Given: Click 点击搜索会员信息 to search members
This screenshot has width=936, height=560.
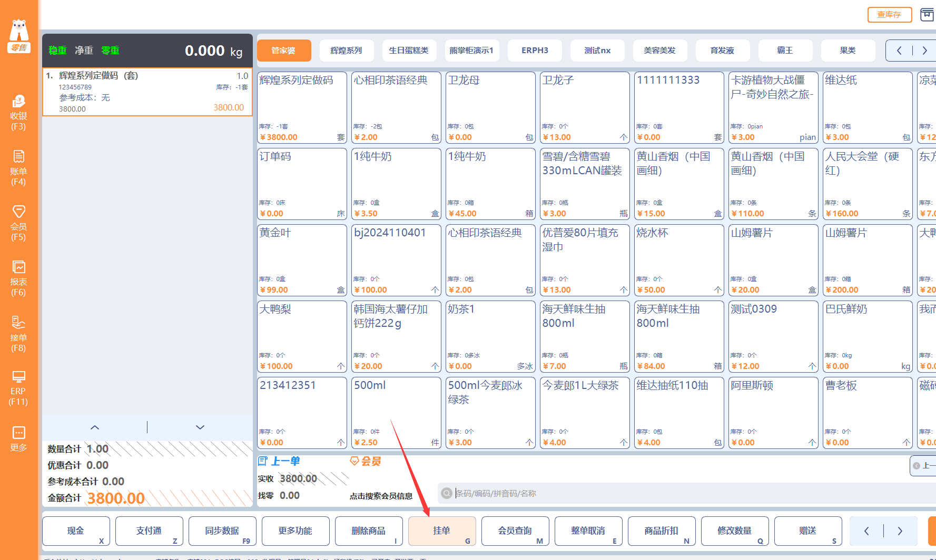Looking at the screenshot, I should coord(381,496).
